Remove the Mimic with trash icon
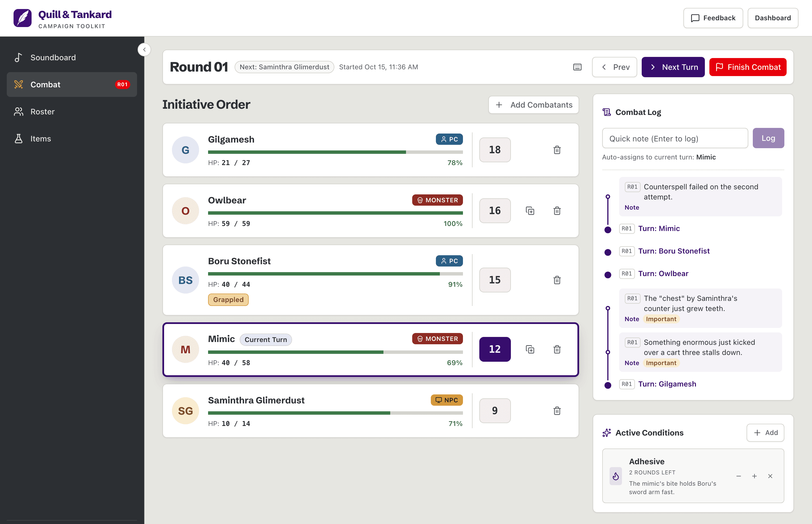 557,349
